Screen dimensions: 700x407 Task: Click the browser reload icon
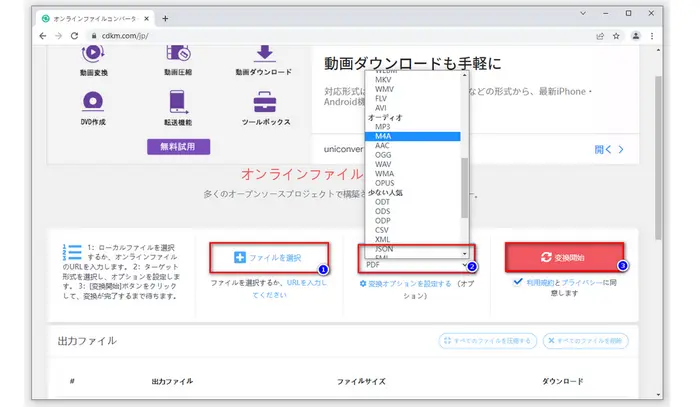coord(78,36)
